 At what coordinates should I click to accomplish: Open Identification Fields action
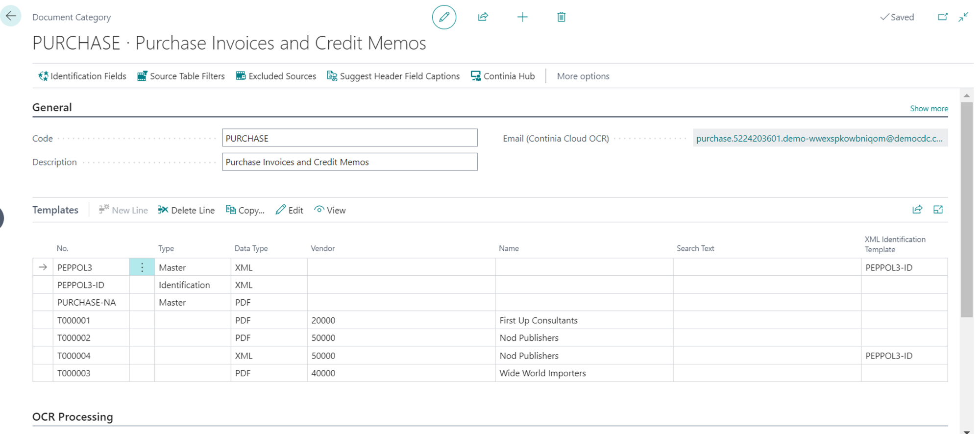click(82, 76)
